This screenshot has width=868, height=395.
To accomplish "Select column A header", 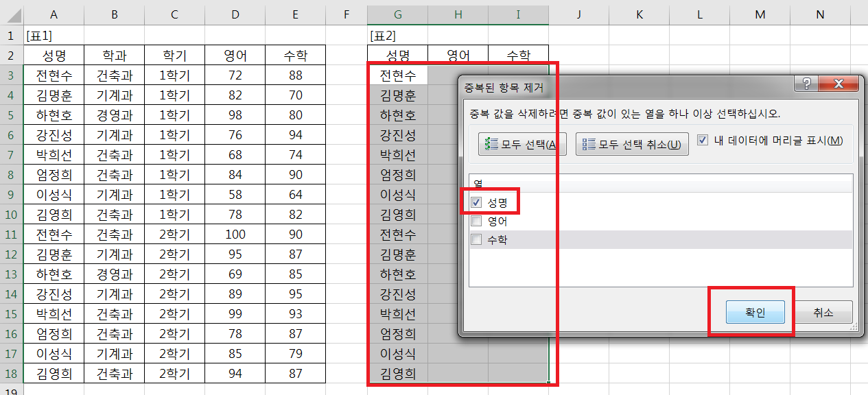I will [x=54, y=14].
